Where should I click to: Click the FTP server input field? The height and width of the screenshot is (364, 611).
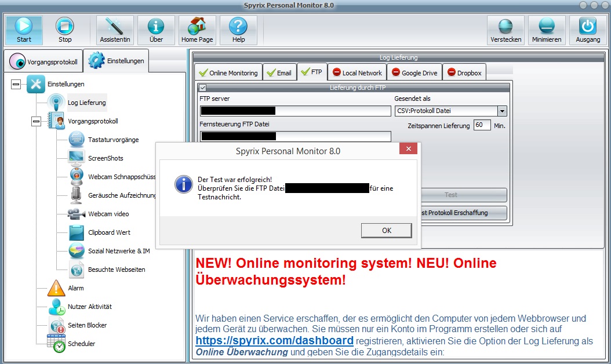[296, 111]
